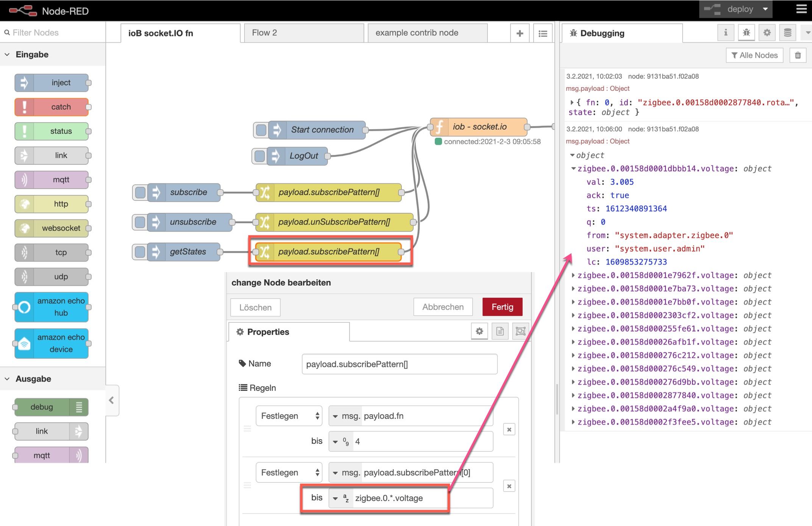Select the iob - socket.io function node
812x526 pixels.
coord(479,127)
